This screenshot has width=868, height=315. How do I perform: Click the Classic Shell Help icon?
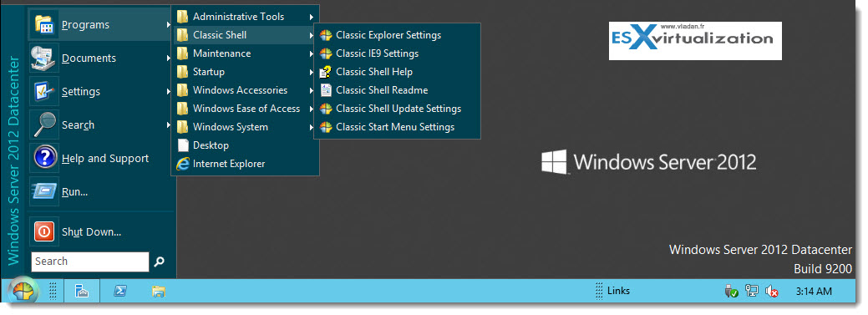click(x=326, y=71)
